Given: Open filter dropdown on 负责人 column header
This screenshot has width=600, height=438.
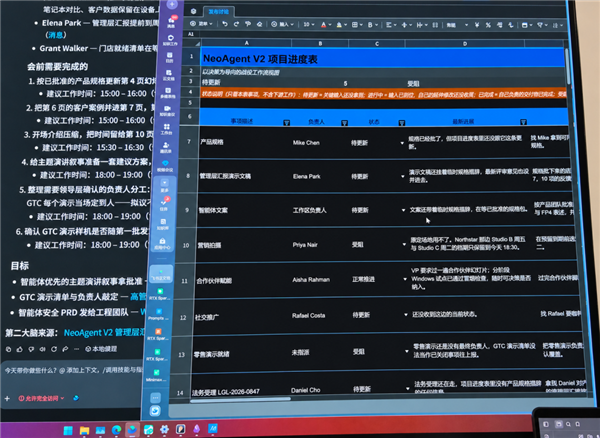Looking at the screenshot, I should tap(344, 123).
